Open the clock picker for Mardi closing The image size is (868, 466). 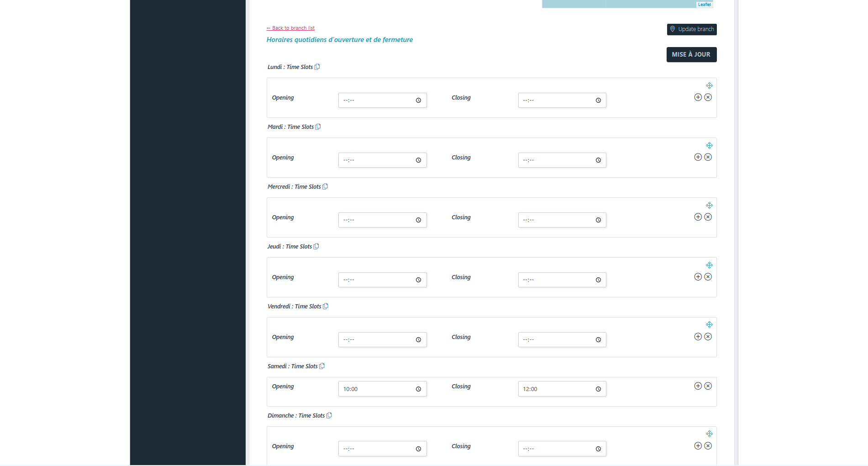598,160
